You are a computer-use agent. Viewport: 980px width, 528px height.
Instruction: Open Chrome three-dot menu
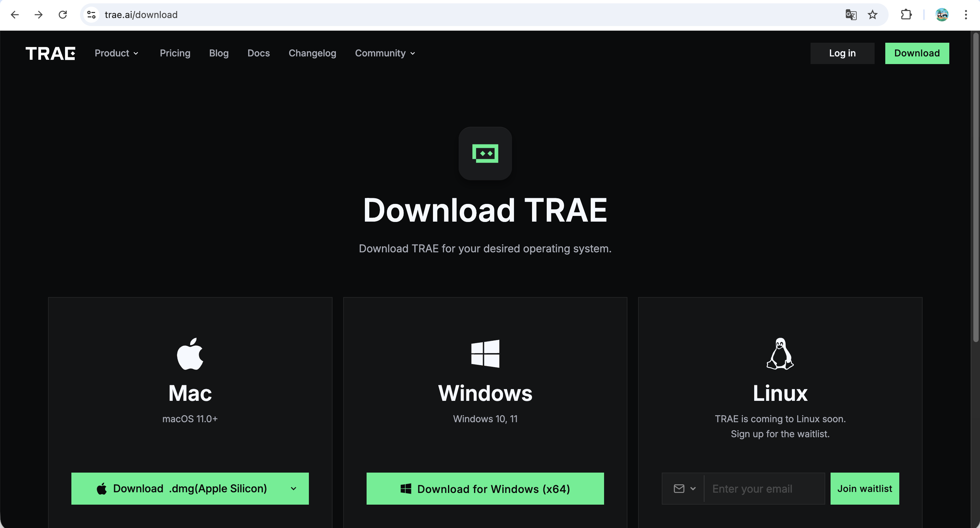tap(966, 15)
